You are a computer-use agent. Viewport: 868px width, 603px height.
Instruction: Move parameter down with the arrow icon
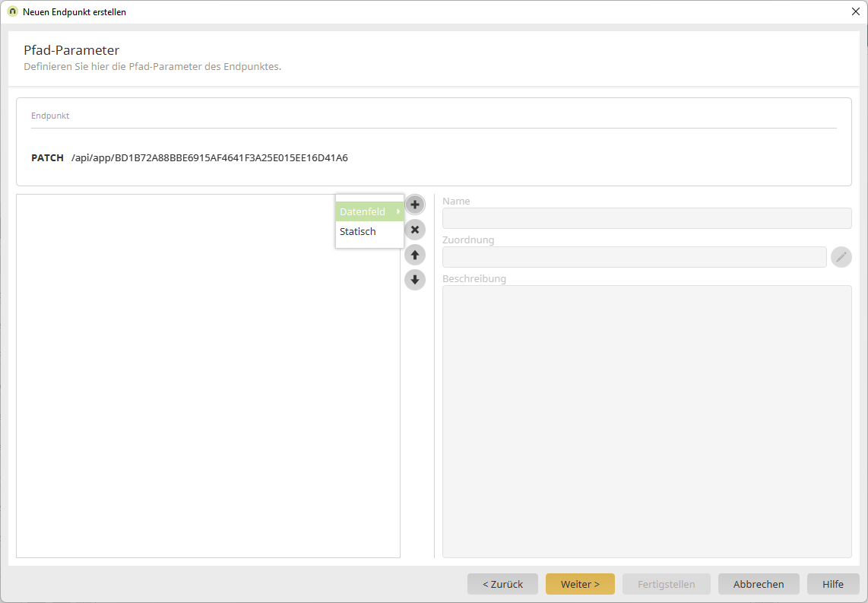click(415, 280)
